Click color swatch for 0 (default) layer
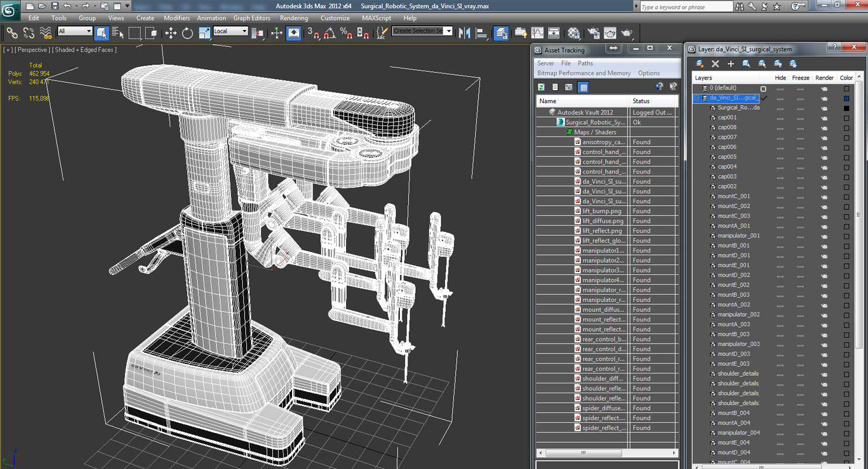Viewport: 868px width, 469px height. [846, 89]
